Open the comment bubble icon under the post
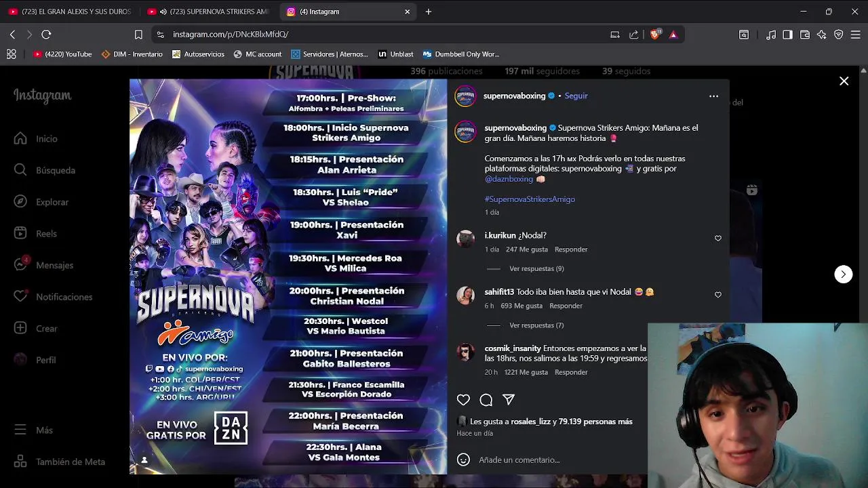This screenshot has width=868, height=488. (x=486, y=400)
